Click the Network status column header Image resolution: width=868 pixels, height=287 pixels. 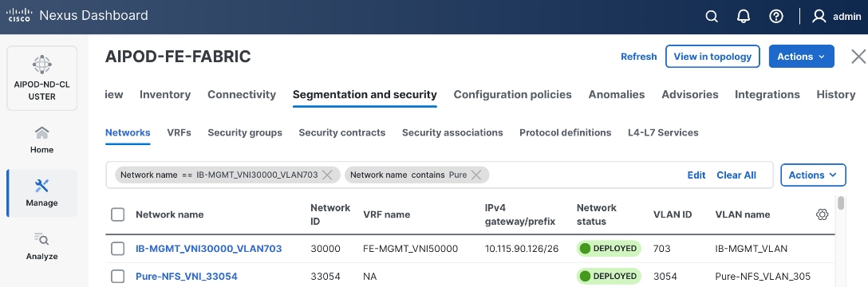click(x=596, y=214)
